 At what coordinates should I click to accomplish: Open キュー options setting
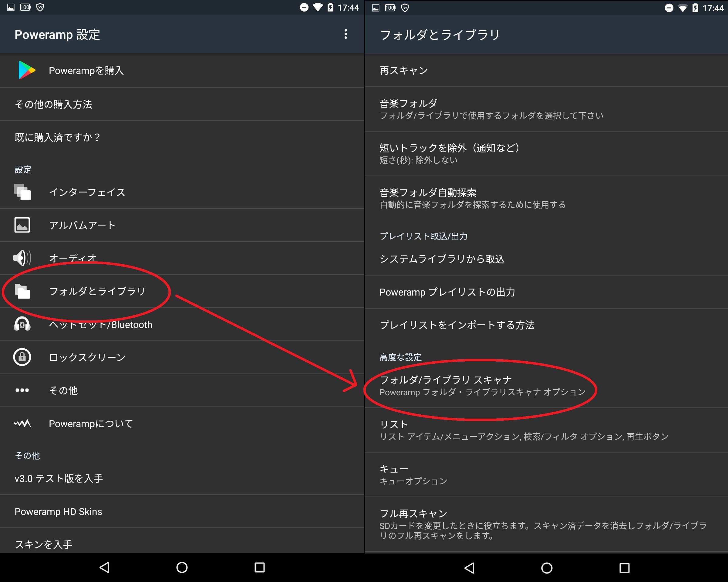point(546,469)
